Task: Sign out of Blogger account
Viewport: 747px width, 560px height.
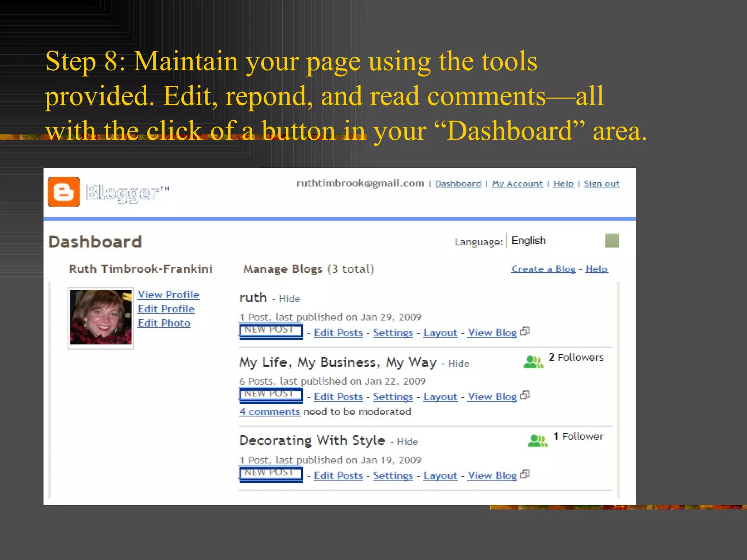Action: click(x=602, y=184)
